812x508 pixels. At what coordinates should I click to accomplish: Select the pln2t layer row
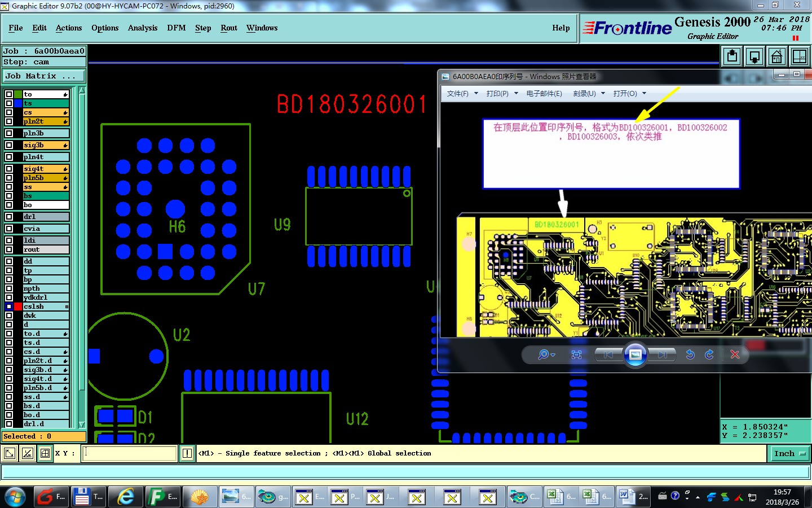(x=46, y=121)
